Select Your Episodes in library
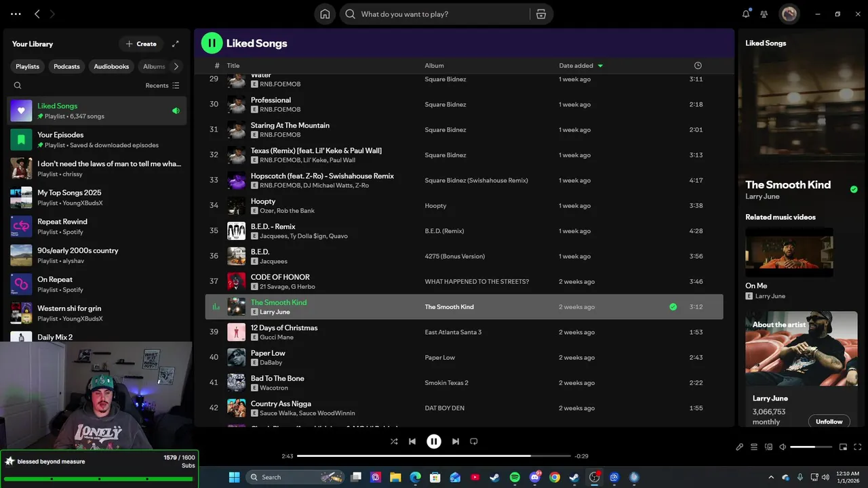This screenshot has height=488, width=868. [x=97, y=140]
